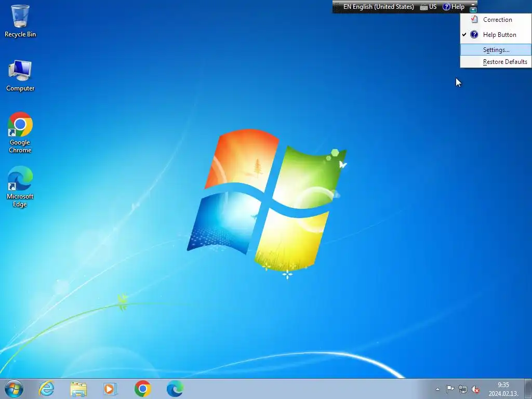Open the Windows Start menu orb
Viewport: 532px width, 399px height.
coord(14,389)
